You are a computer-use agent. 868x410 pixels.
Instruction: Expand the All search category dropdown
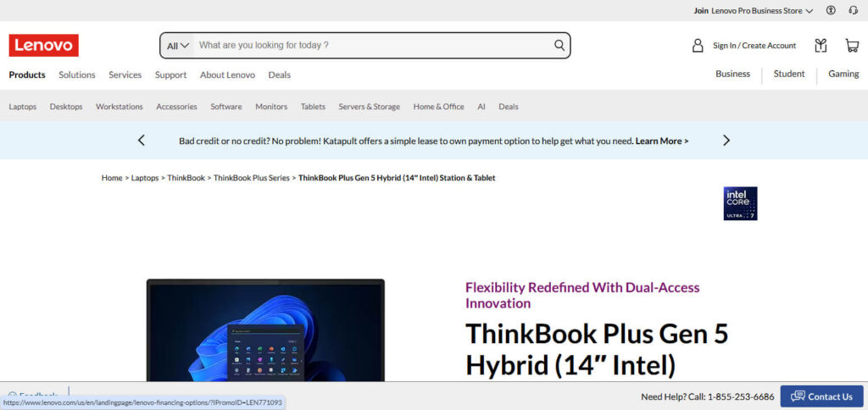[178, 46]
